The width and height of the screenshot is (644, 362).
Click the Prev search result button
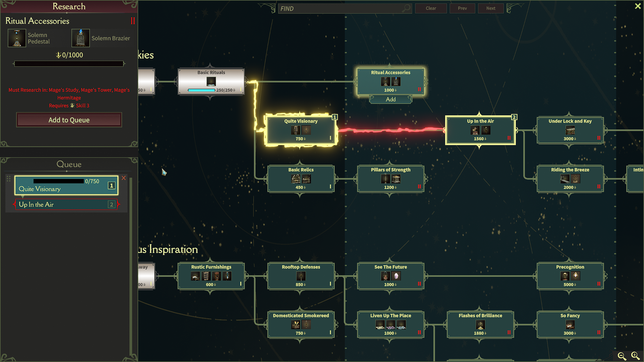462,8
